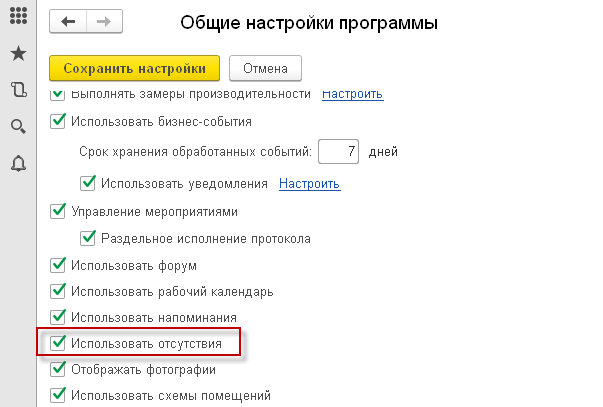Uncheck Использовать уведомления checkbox

click(87, 183)
